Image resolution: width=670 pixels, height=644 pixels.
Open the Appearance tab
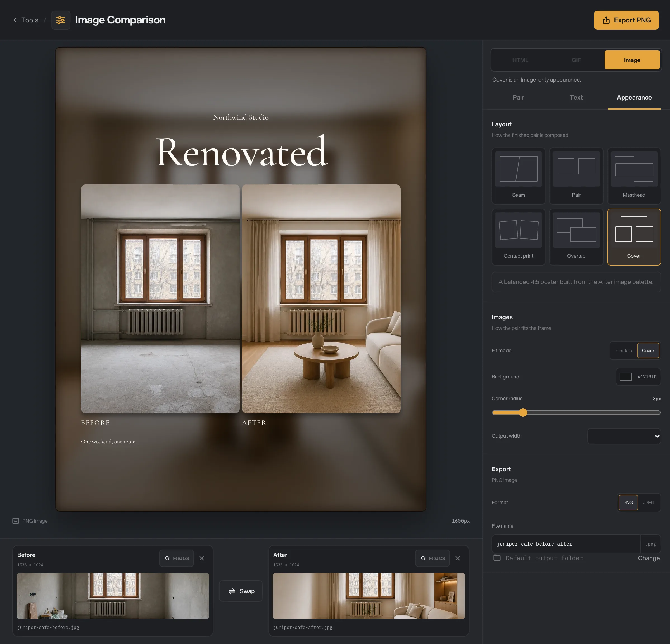pos(634,98)
